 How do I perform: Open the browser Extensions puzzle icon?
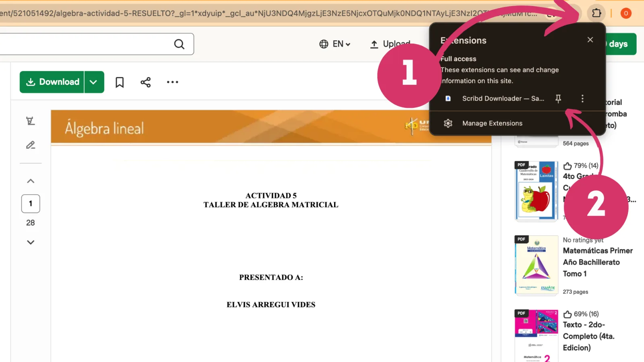tap(597, 13)
